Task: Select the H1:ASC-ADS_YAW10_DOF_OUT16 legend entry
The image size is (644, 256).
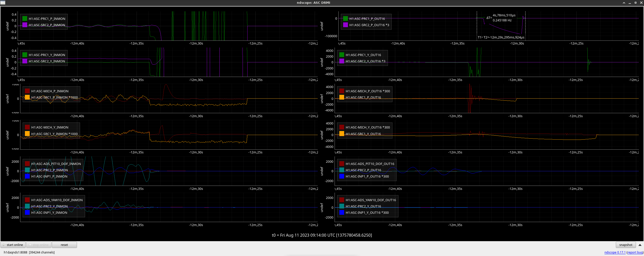Action: click(371, 200)
